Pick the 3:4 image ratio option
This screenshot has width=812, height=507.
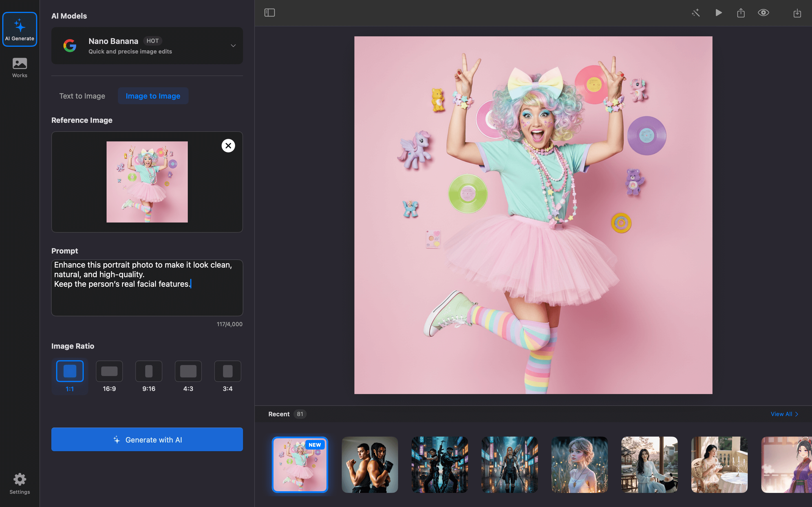click(x=228, y=375)
